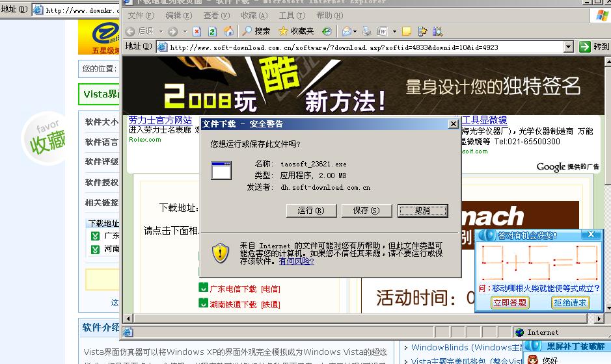This screenshot has height=364, width=611.
Task: Click the History icon in toolbar
Action: pos(327,31)
